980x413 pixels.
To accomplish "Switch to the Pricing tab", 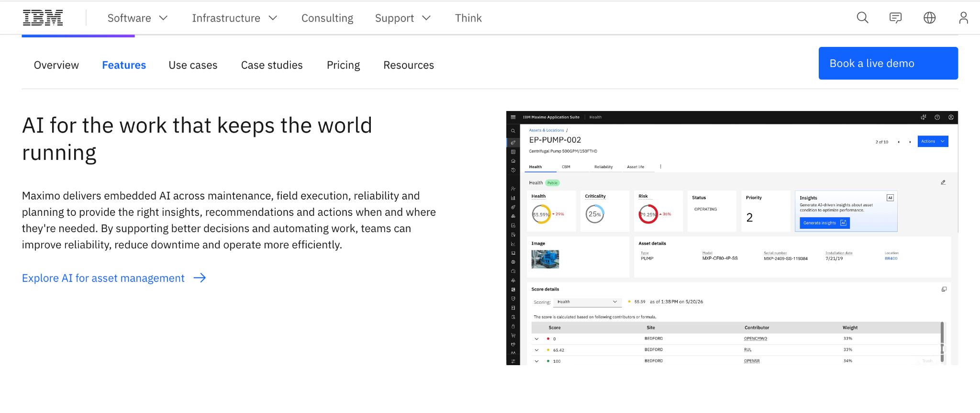I will tap(343, 65).
